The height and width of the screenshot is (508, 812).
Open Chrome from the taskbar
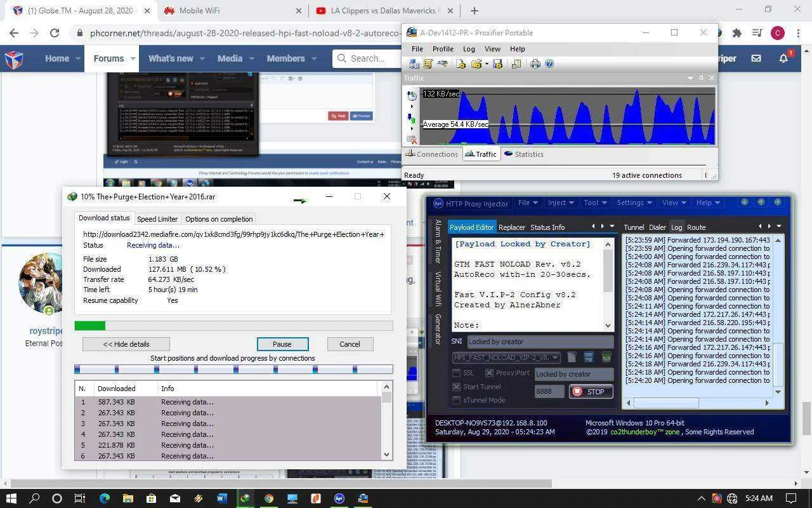coord(268,498)
